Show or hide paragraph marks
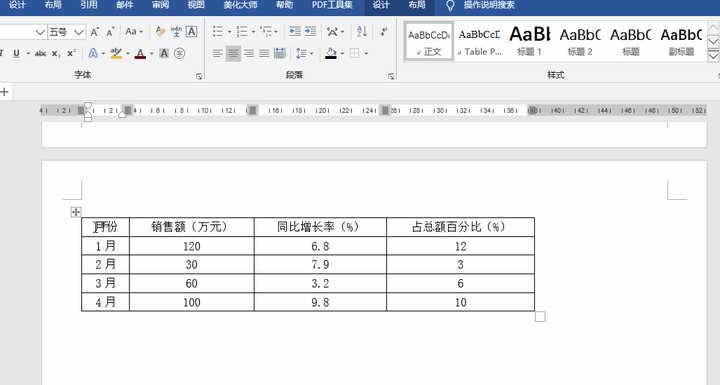720x385 pixels. click(383, 32)
